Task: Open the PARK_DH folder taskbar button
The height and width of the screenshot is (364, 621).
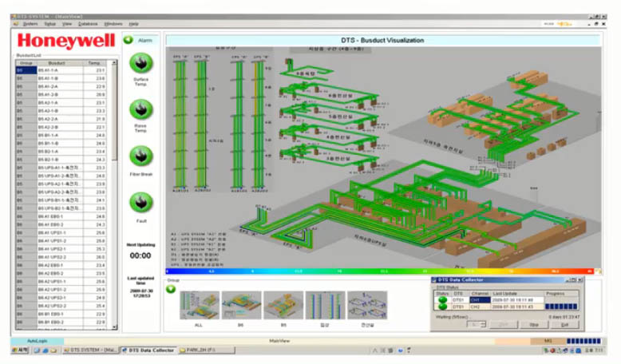Action: [206, 350]
